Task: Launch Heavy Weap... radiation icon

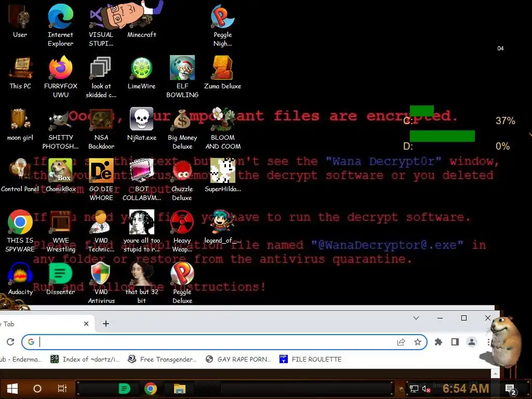Action: [x=182, y=231]
